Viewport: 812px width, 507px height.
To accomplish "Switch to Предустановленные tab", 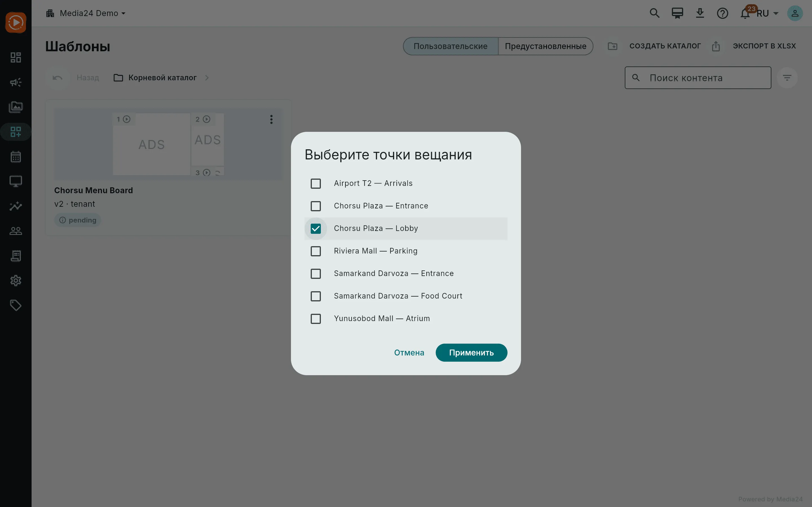I will point(546,46).
